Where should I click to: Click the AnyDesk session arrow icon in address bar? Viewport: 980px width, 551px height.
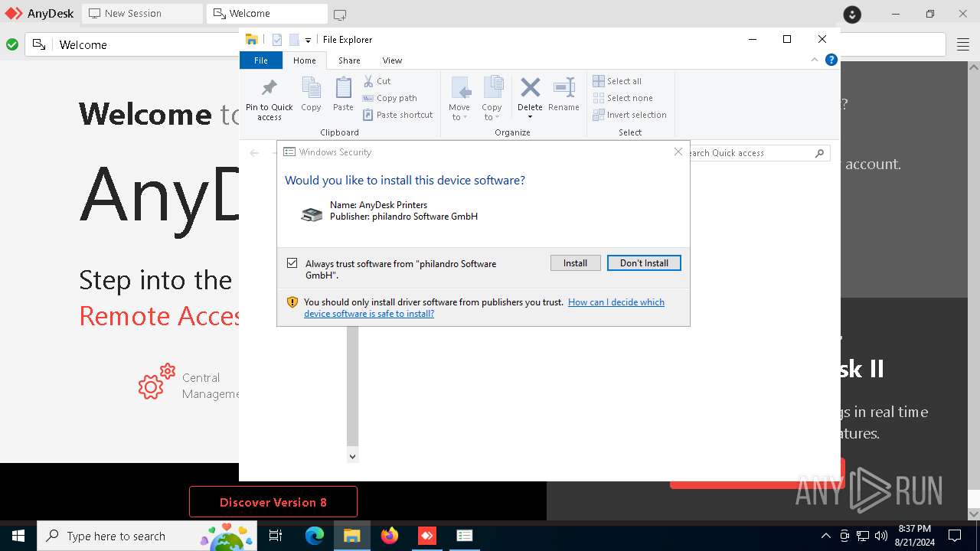(x=39, y=45)
